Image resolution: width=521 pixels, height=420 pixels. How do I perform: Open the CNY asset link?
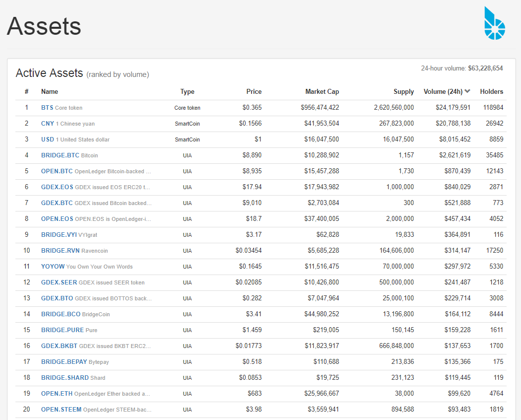click(x=48, y=124)
